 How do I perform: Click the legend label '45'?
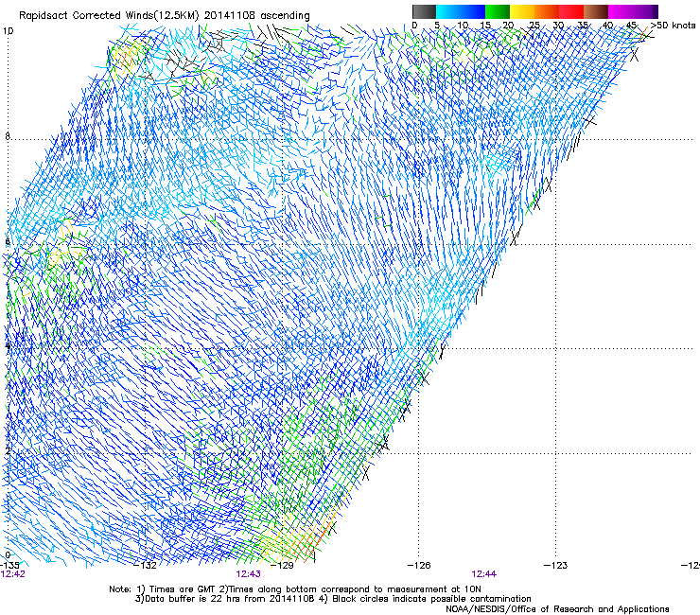(x=631, y=26)
